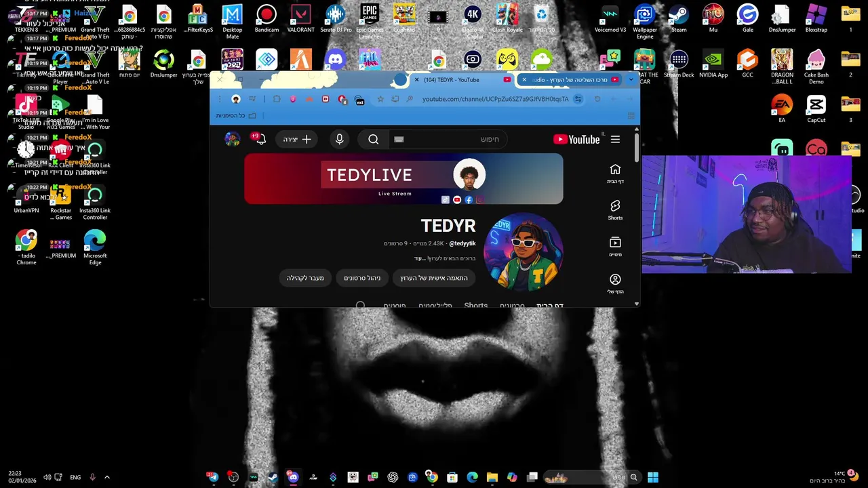Open browser tab search dropdown arrow

click(x=631, y=80)
